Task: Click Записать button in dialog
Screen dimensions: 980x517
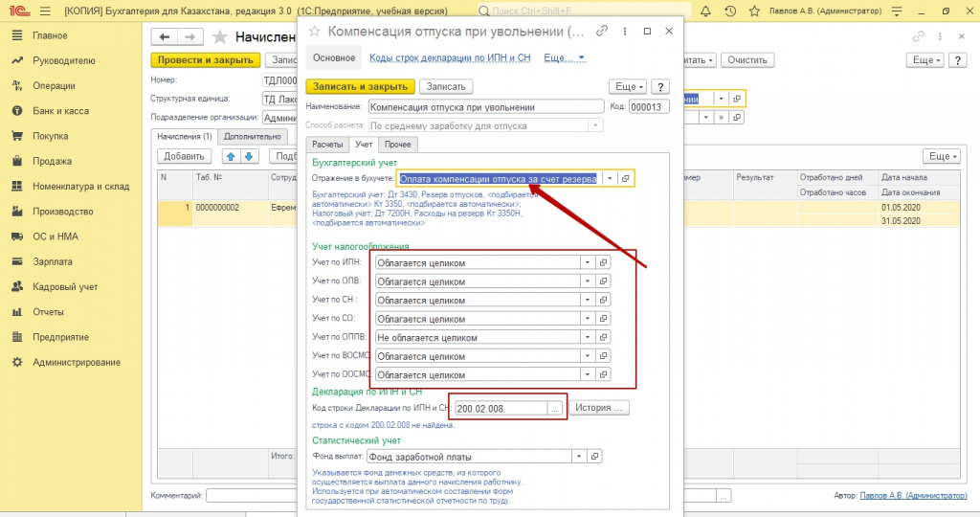Action: pyautogui.click(x=446, y=87)
